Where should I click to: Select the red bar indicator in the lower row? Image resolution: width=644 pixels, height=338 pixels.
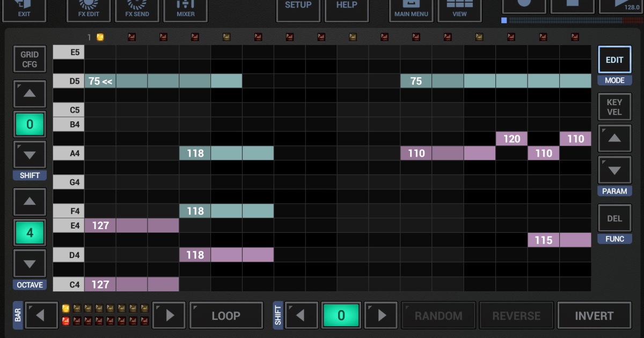click(66, 321)
